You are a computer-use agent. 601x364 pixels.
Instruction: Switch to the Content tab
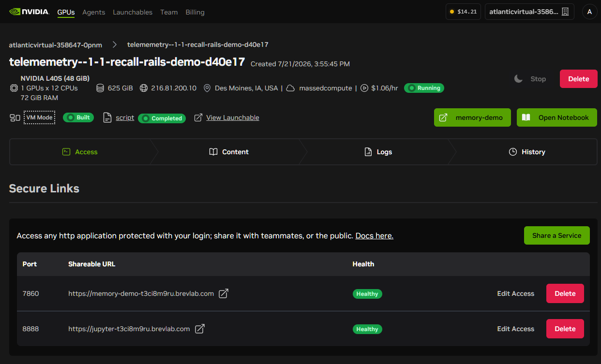point(228,152)
